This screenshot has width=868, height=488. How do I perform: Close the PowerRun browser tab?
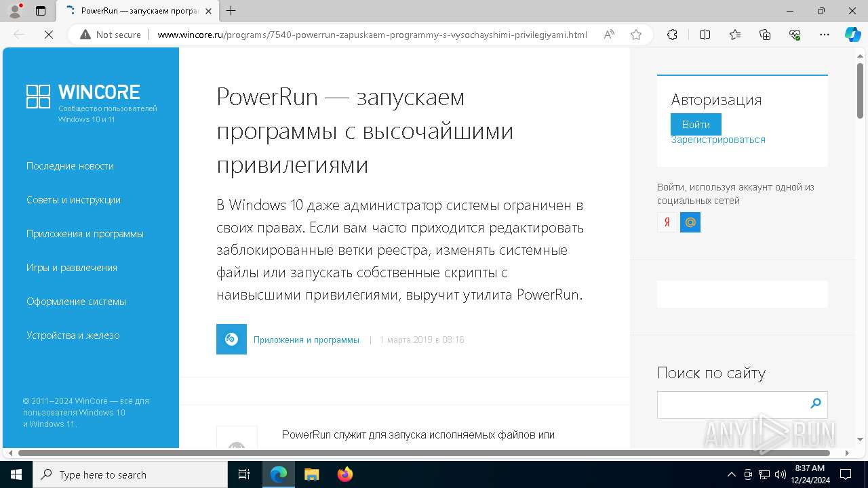click(208, 11)
